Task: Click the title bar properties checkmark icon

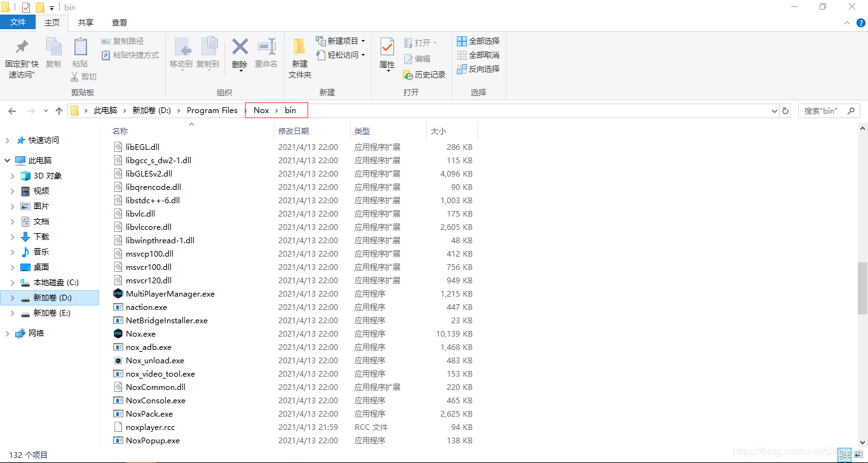Action: 26,8
